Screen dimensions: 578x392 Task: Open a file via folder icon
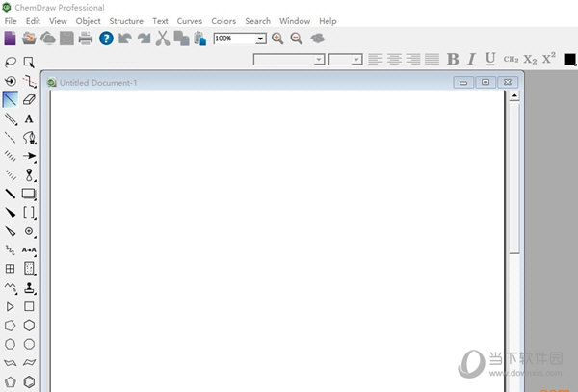(x=29, y=39)
